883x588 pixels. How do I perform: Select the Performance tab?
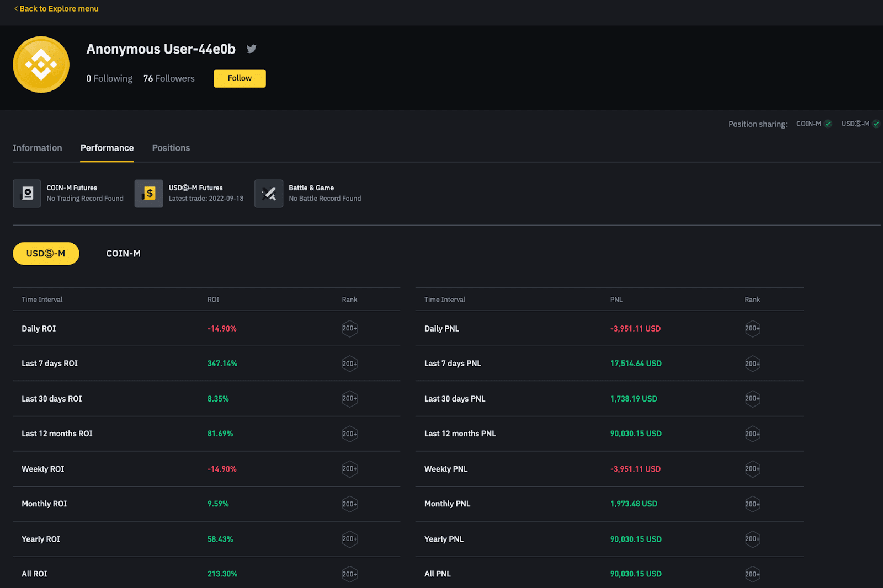point(107,148)
